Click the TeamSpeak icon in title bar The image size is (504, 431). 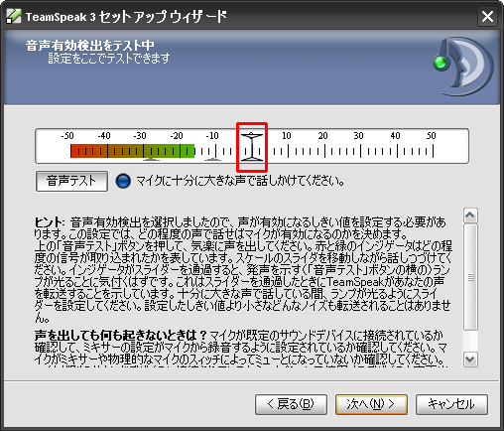coord(14,16)
